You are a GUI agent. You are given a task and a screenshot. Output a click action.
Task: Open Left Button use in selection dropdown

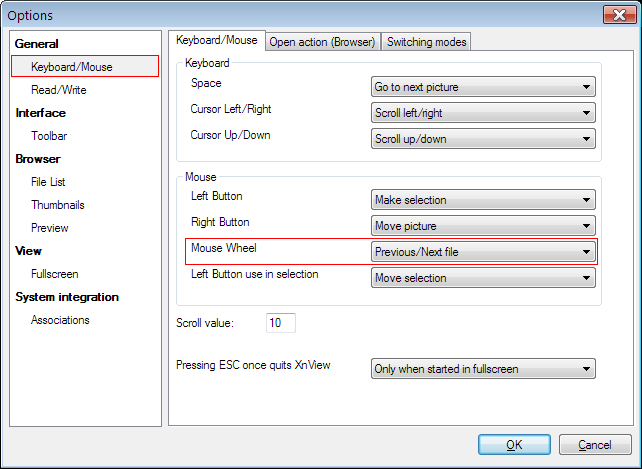[x=483, y=278]
